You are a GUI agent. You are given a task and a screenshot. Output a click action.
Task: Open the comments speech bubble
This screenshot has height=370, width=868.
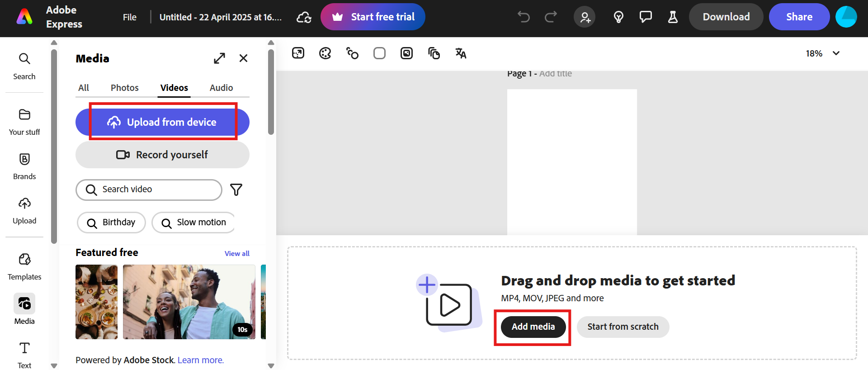click(x=646, y=17)
